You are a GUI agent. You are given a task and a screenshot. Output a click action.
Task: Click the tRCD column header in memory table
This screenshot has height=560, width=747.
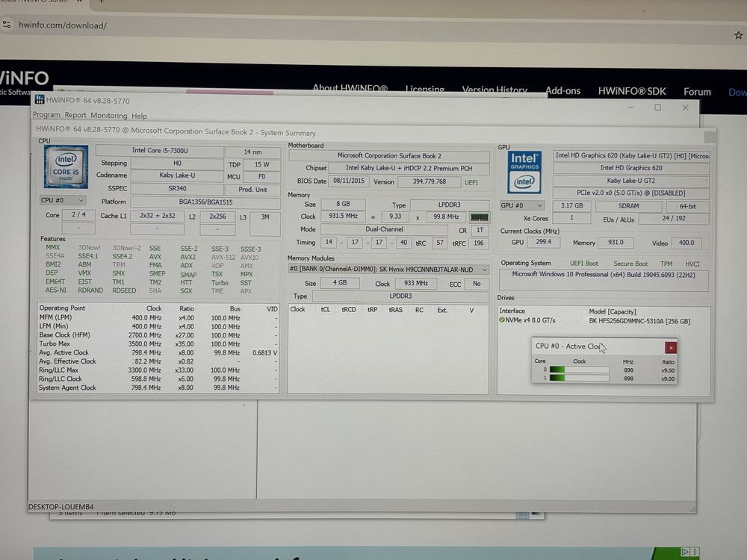point(348,310)
